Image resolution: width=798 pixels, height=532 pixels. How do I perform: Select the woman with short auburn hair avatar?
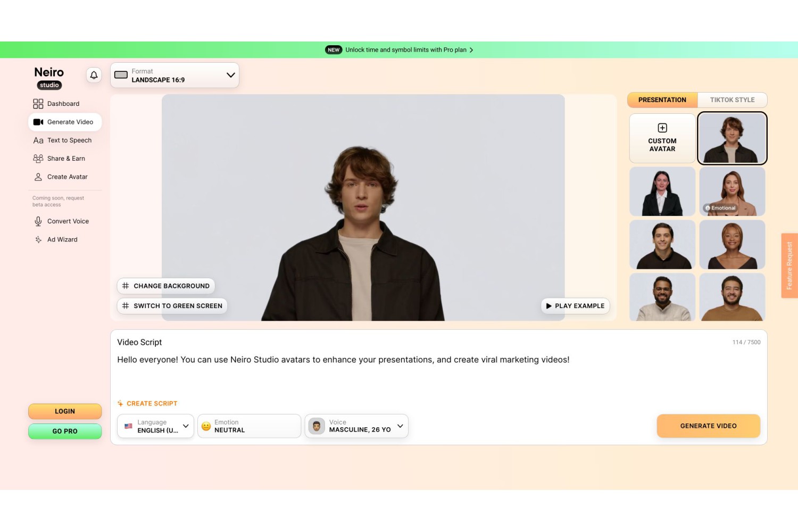click(732, 245)
